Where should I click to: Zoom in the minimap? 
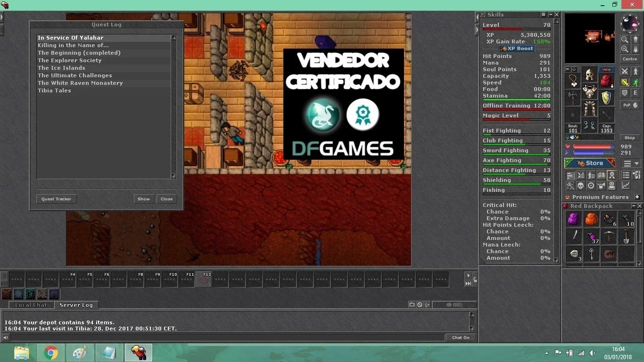625,49
